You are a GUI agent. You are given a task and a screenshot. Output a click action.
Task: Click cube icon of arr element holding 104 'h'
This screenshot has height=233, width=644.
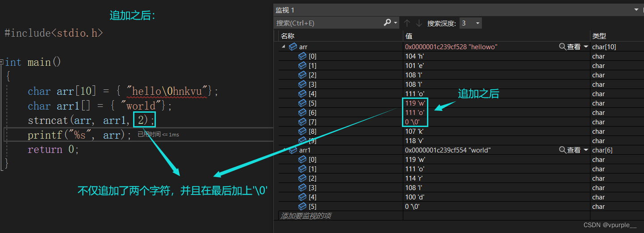(302, 56)
